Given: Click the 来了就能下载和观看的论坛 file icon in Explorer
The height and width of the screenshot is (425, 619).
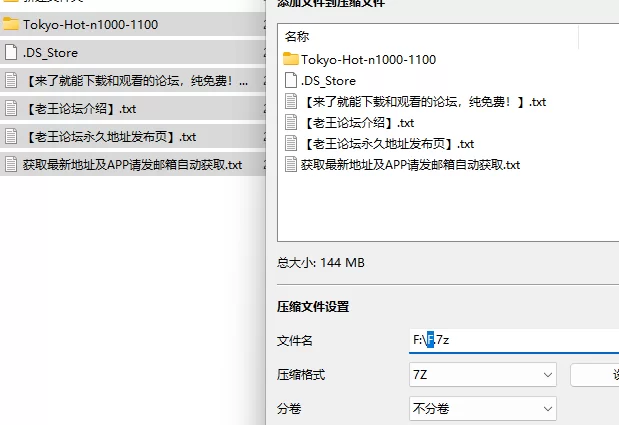Looking at the screenshot, I should click(11, 81).
